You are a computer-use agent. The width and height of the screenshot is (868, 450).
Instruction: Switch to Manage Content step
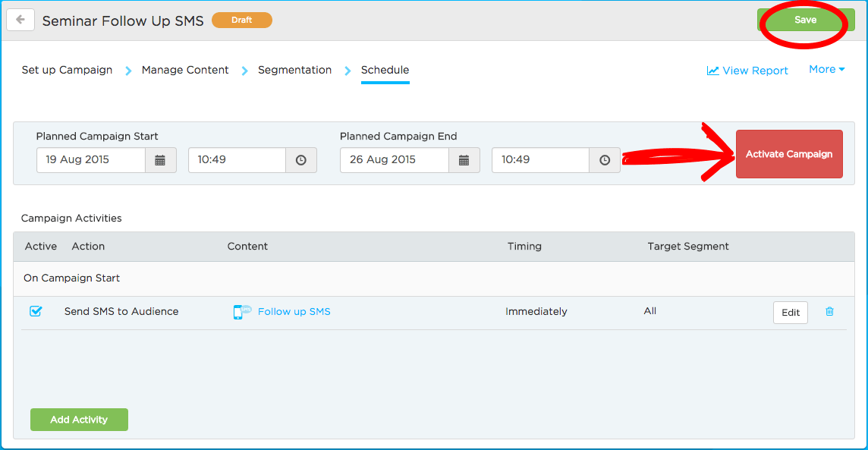pyautogui.click(x=185, y=70)
